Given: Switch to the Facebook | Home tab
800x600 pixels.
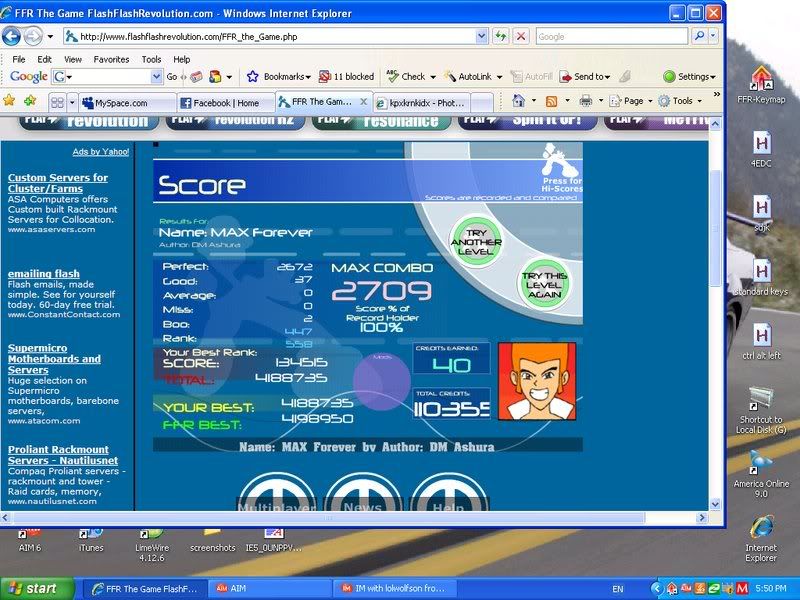Looking at the screenshot, I should [x=226, y=103].
